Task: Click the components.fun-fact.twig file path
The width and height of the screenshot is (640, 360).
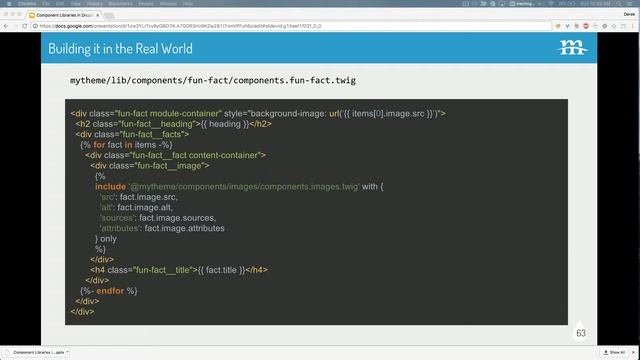Action: coord(213,80)
